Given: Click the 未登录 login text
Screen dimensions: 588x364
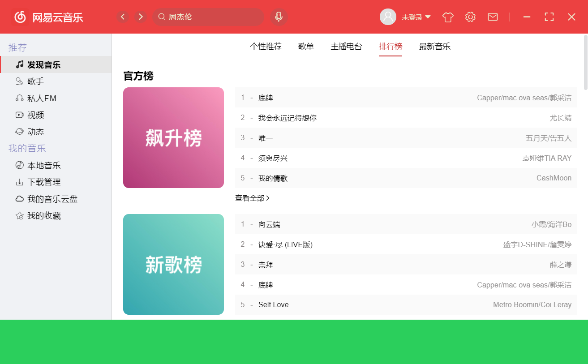Looking at the screenshot, I should point(412,17).
